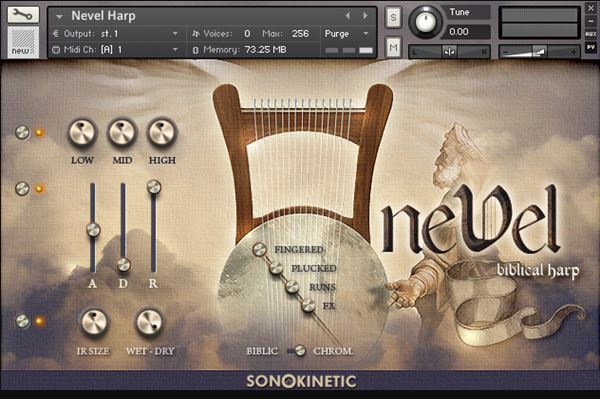Toggle the reverb section on/off switch
Screen dimensions: 600x399
coord(23,321)
